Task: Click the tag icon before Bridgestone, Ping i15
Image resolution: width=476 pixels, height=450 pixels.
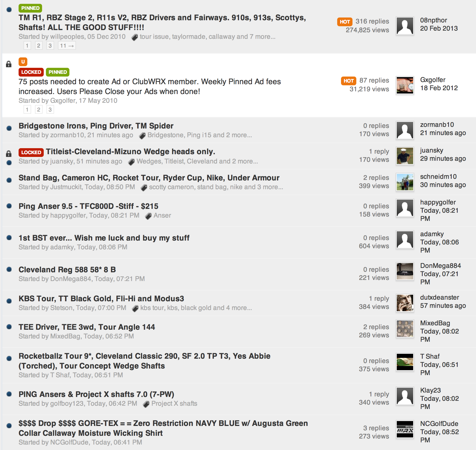Action: click(142, 135)
